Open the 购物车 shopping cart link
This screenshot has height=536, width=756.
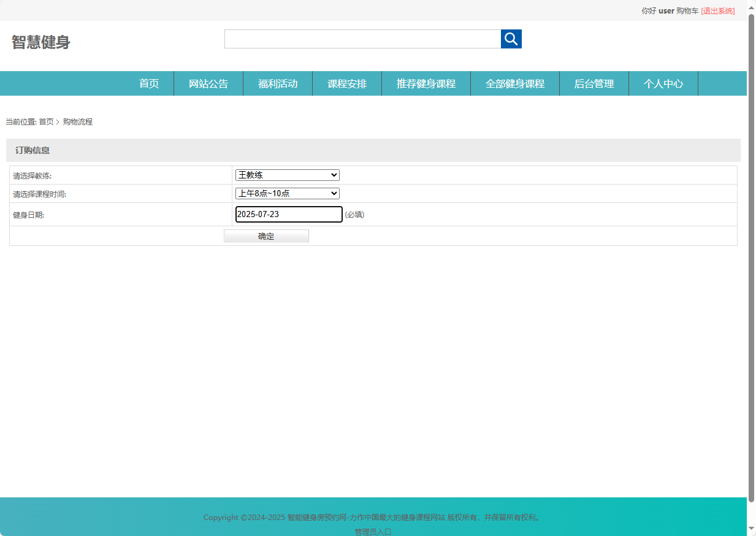(x=687, y=11)
